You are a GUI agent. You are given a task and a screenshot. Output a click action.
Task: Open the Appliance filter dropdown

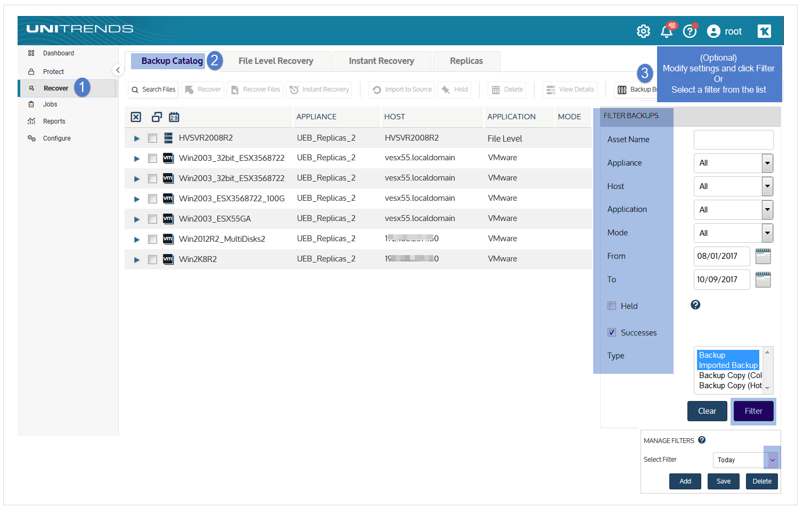(x=733, y=163)
